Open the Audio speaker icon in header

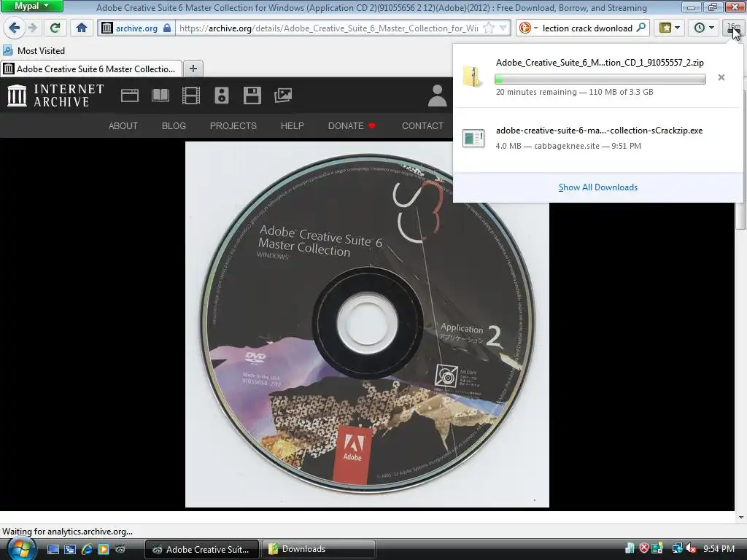click(222, 96)
